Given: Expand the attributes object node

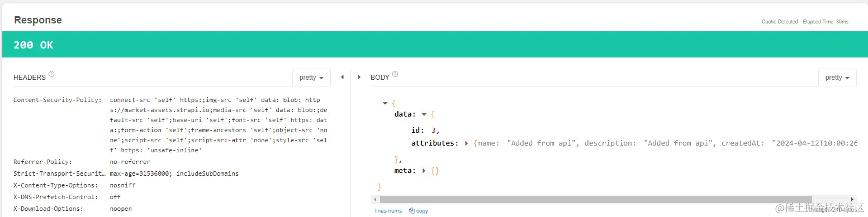Looking at the screenshot, I should (467, 143).
